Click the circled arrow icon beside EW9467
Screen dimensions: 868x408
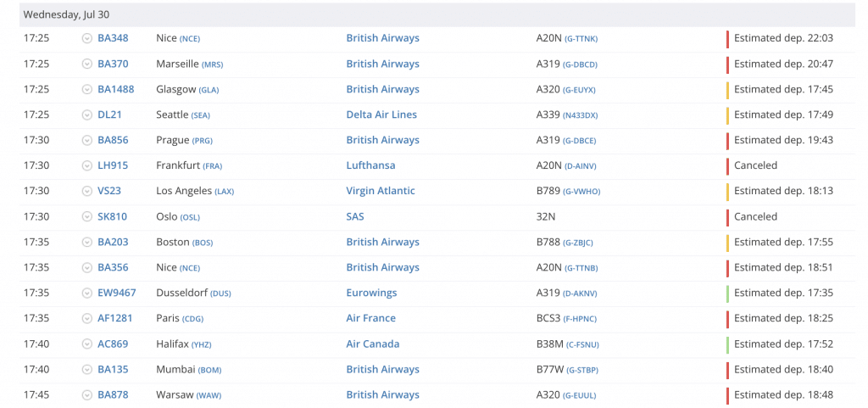point(86,293)
